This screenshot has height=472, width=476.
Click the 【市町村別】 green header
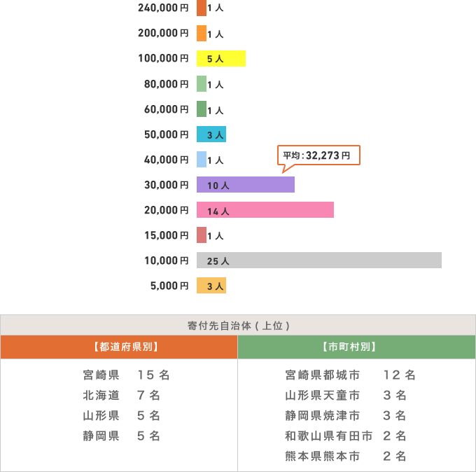coord(356,347)
